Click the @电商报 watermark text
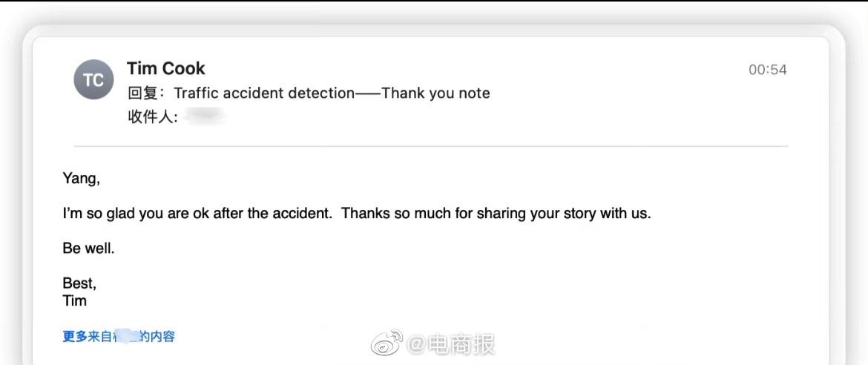 450,344
